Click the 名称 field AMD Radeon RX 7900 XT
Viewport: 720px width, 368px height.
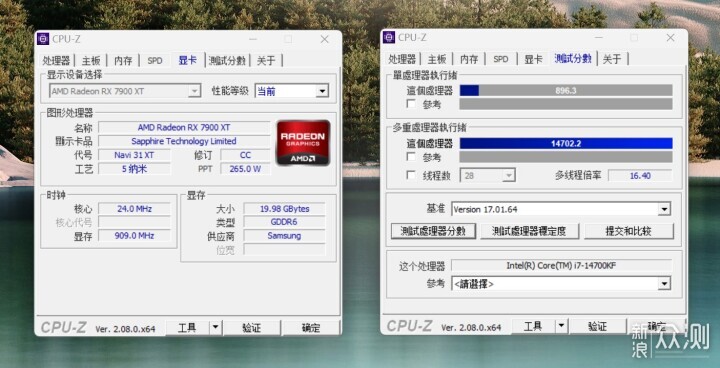point(184,127)
